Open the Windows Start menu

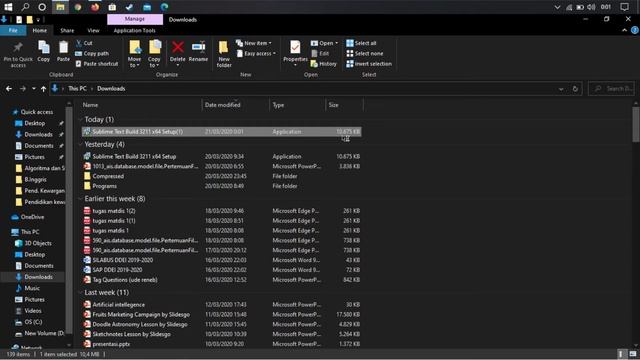click(x=8, y=7)
